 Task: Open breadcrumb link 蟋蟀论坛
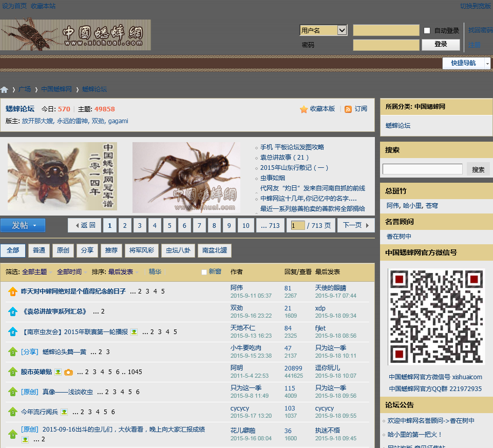click(x=94, y=89)
